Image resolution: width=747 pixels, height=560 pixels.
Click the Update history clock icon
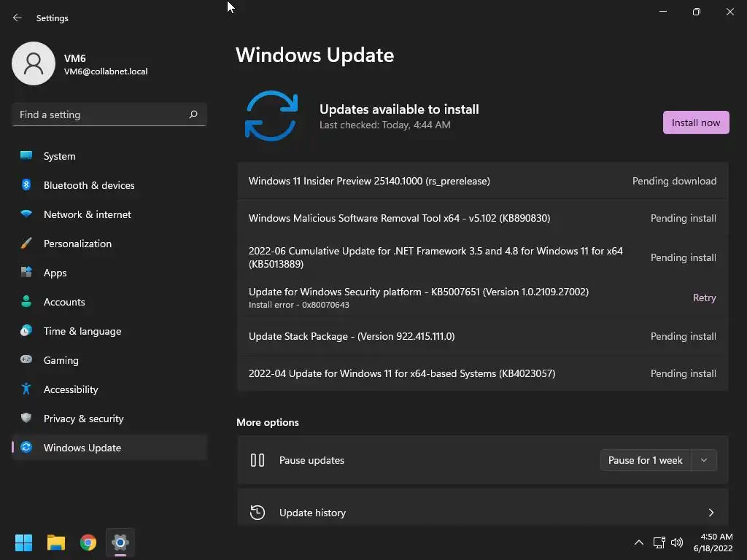pyautogui.click(x=258, y=513)
